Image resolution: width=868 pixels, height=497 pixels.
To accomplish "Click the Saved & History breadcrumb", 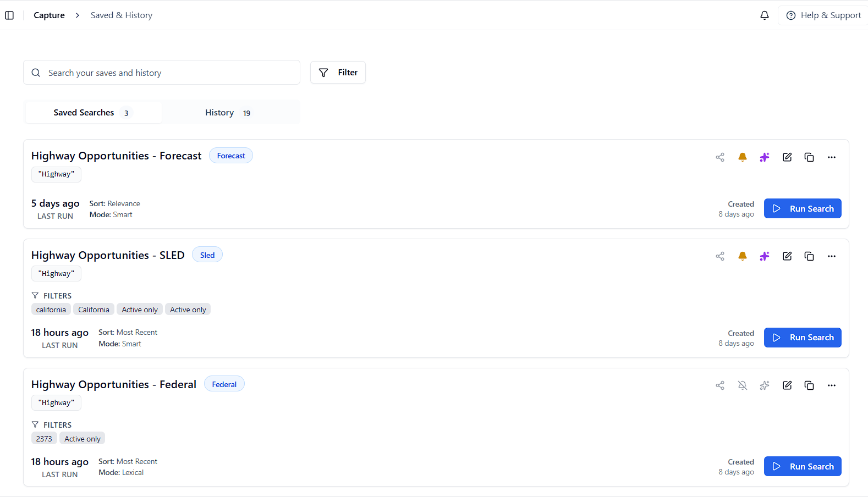I will (122, 15).
